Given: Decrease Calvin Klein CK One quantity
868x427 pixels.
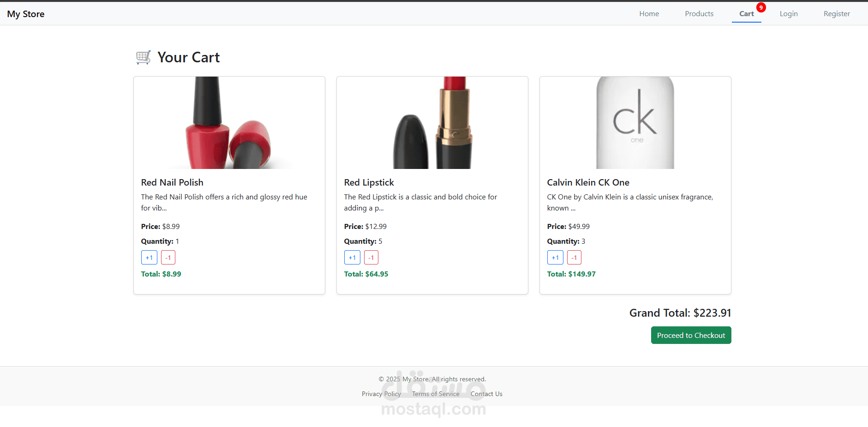Looking at the screenshot, I should click(x=574, y=258).
